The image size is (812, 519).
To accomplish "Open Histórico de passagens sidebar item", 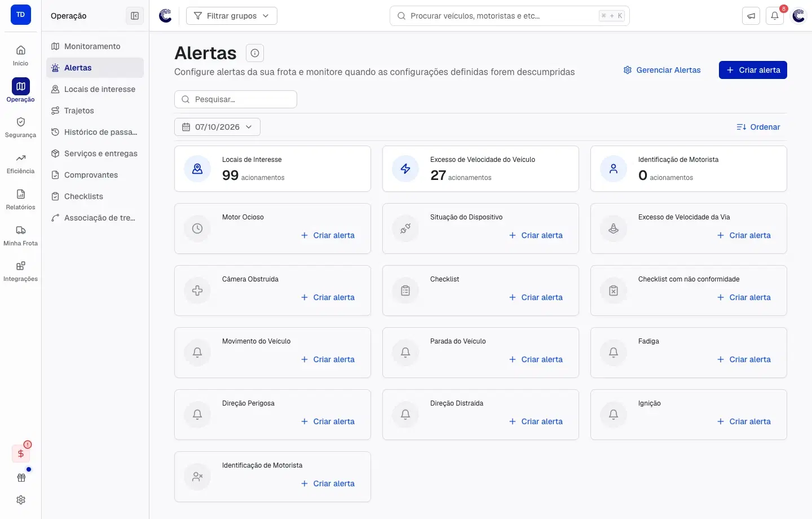I will click(95, 132).
